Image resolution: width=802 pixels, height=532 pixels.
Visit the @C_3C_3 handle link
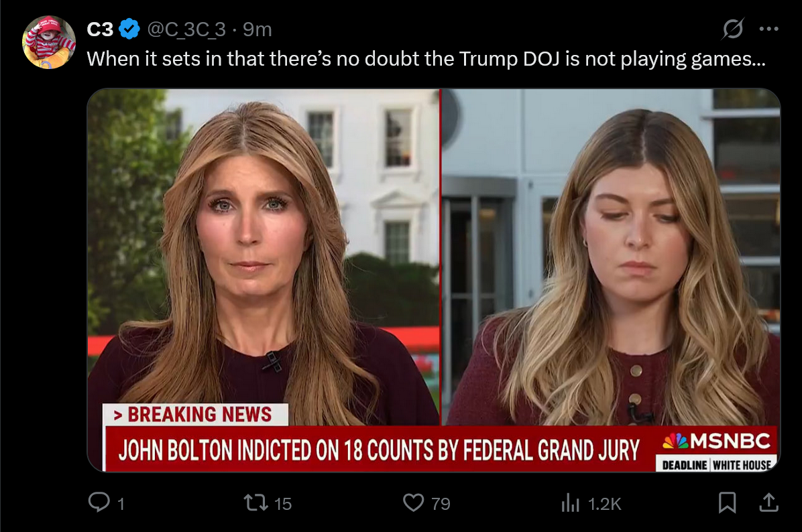(x=186, y=29)
